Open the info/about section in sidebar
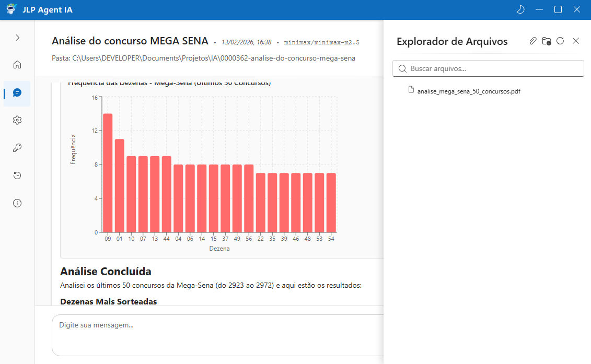591x364 pixels. [x=17, y=203]
